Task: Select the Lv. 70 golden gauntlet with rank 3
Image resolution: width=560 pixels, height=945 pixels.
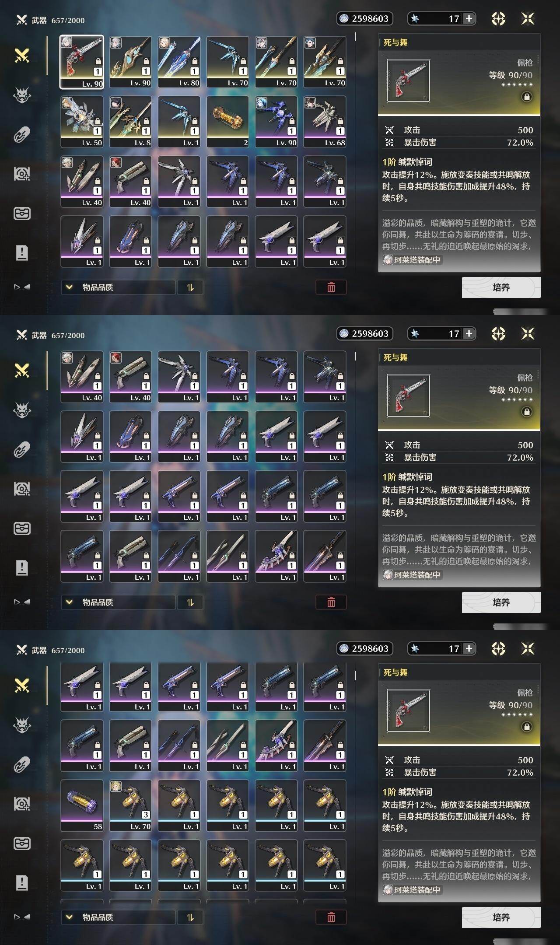Action: tap(130, 805)
